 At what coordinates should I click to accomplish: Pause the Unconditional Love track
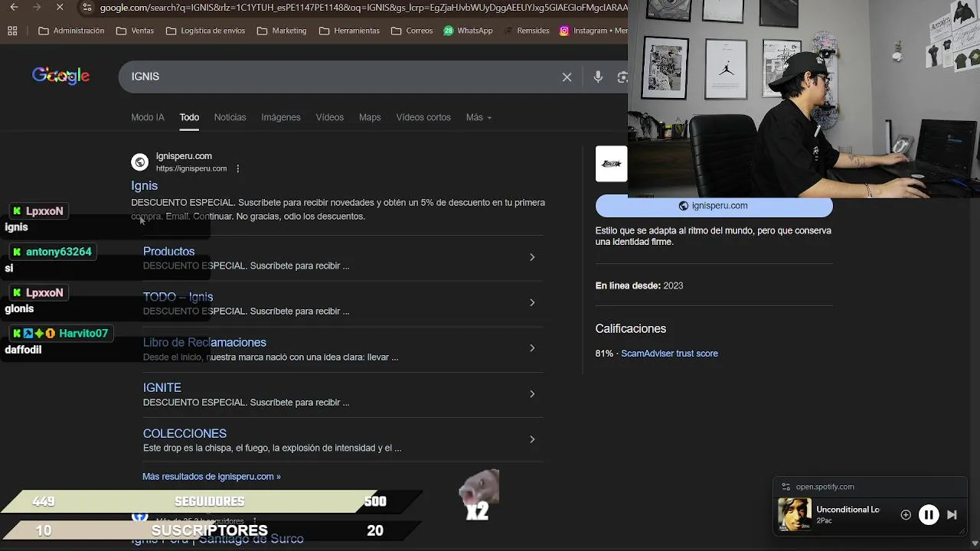929,515
